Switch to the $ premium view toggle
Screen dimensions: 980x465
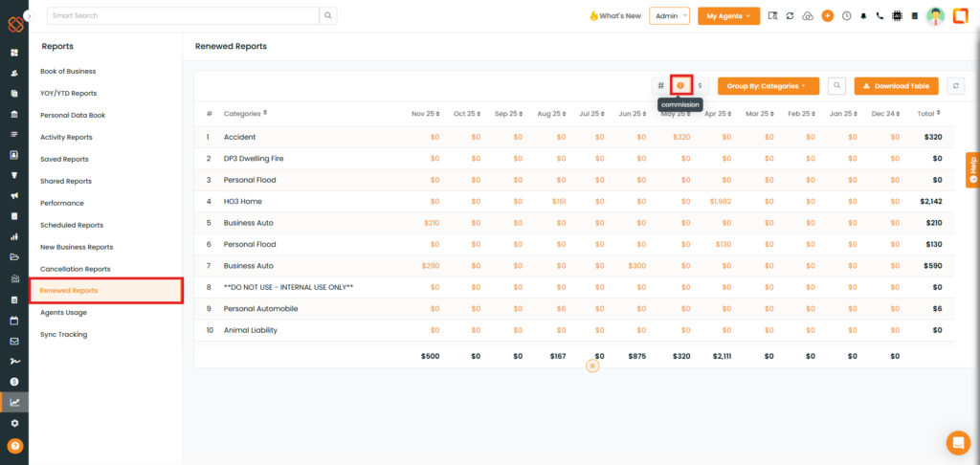pos(700,86)
